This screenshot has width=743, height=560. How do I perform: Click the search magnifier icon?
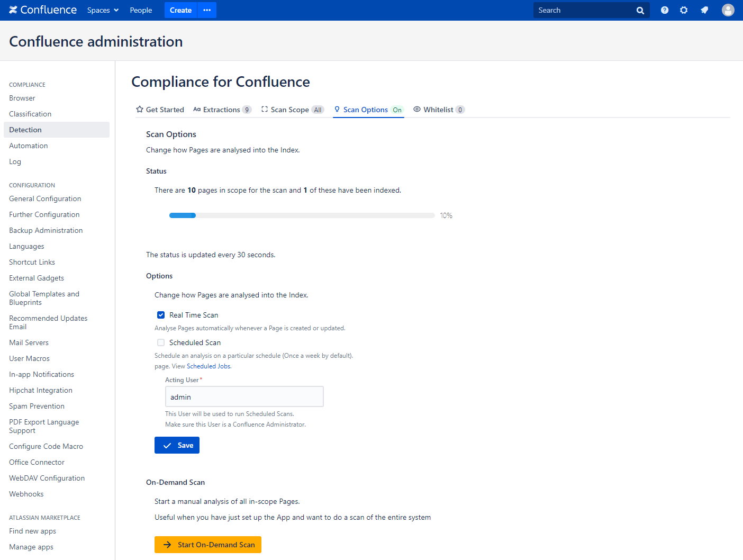[x=640, y=11]
